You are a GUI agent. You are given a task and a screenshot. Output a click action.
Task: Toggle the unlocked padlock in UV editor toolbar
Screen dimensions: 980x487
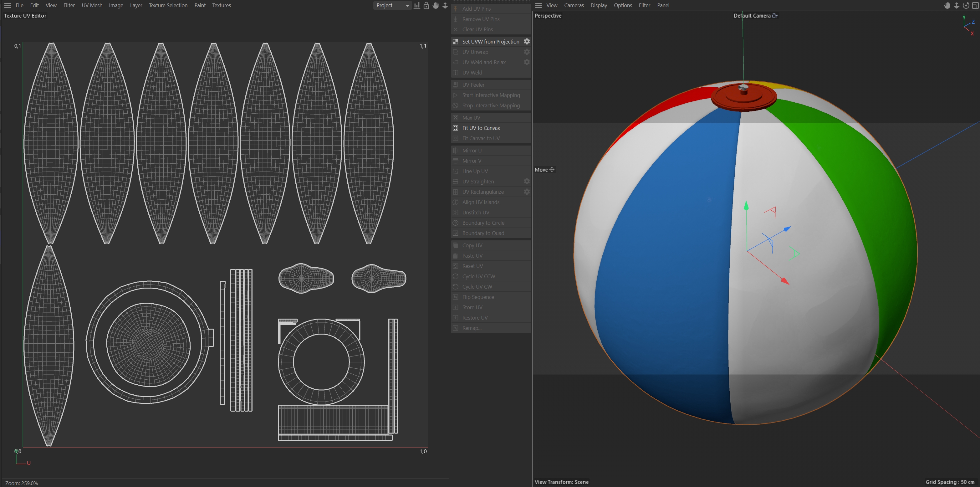pos(426,5)
